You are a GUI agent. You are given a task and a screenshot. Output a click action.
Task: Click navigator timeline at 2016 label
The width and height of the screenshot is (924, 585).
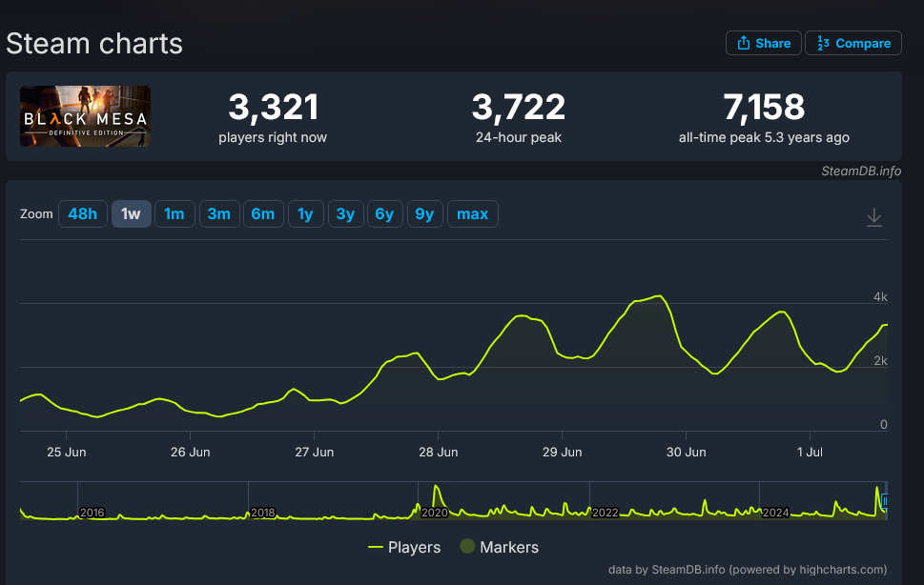92,513
